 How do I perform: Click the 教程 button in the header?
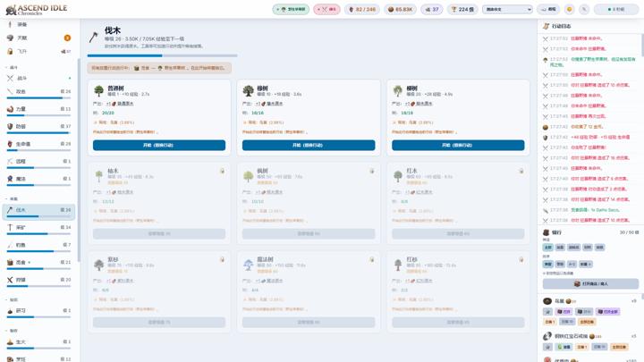click(x=548, y=9)
